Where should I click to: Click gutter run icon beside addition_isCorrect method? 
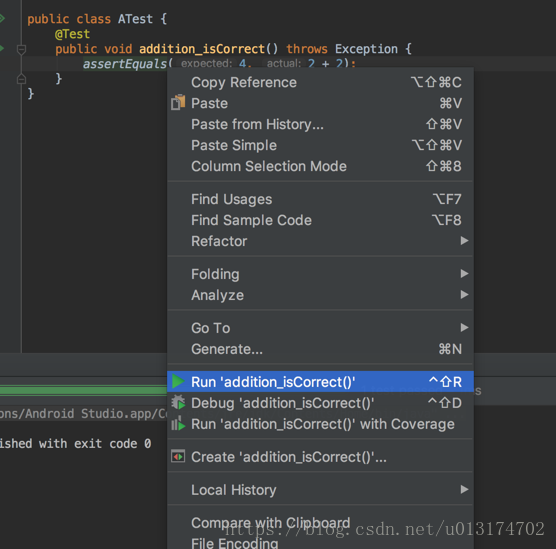[2, 48]
